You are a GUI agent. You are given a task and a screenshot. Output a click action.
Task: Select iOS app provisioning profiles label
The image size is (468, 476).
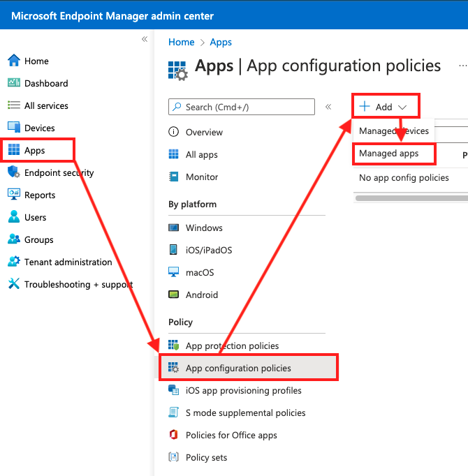(243, 391)
